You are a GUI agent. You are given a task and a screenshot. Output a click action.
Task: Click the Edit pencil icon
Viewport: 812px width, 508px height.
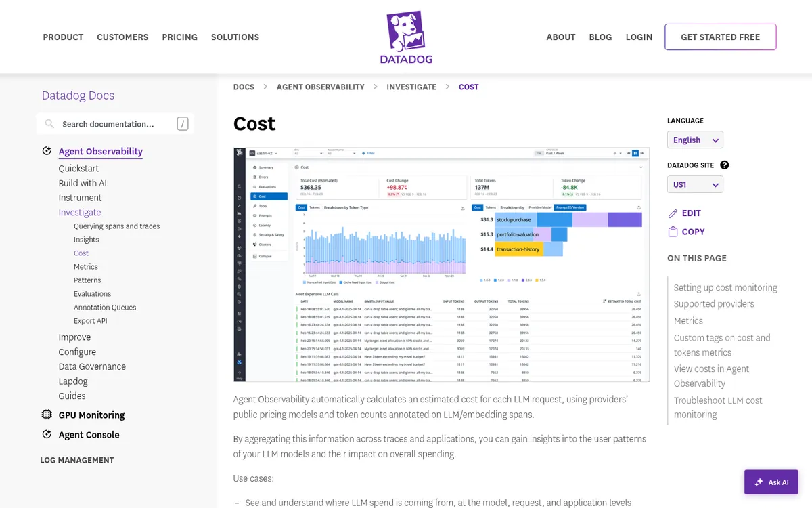coord(673,213)
